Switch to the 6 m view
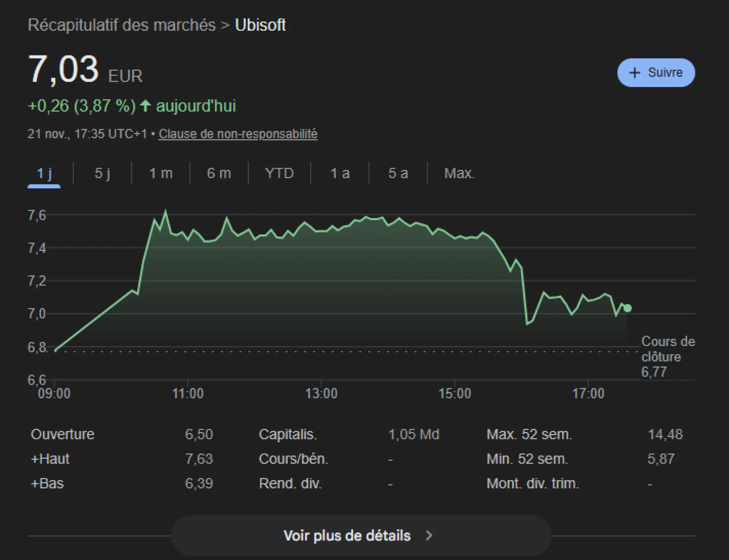Image resolution: width=729 pixels, height=560 pixels. click(x=218, y=173)
